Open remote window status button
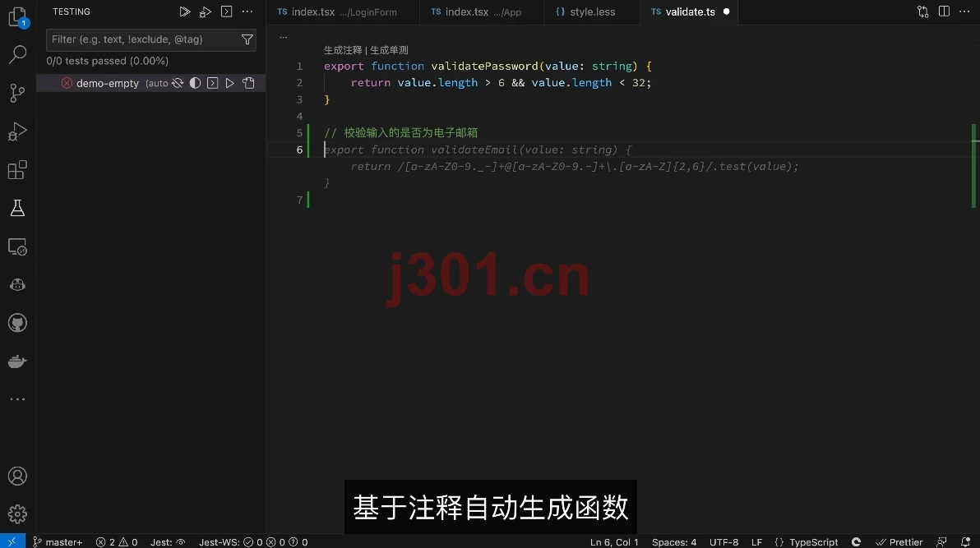The image size is (980, 548). point(12,541)
